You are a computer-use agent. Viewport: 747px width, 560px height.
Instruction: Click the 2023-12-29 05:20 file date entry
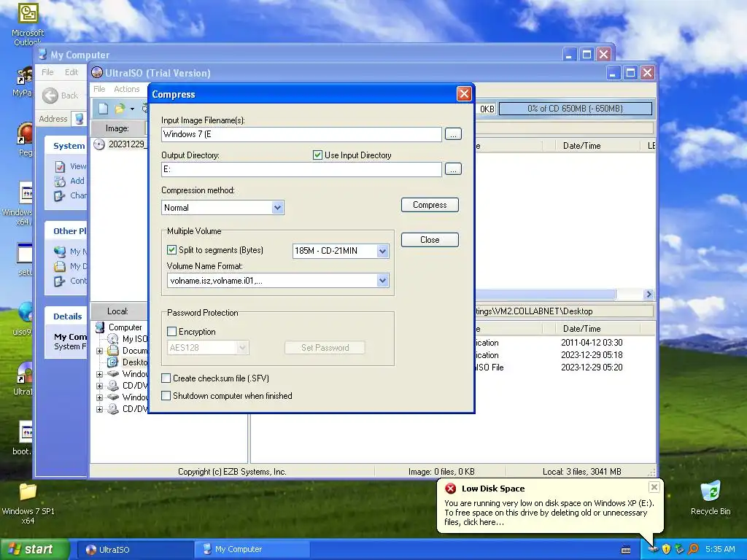pyautogui.click(x=592, y=367)
